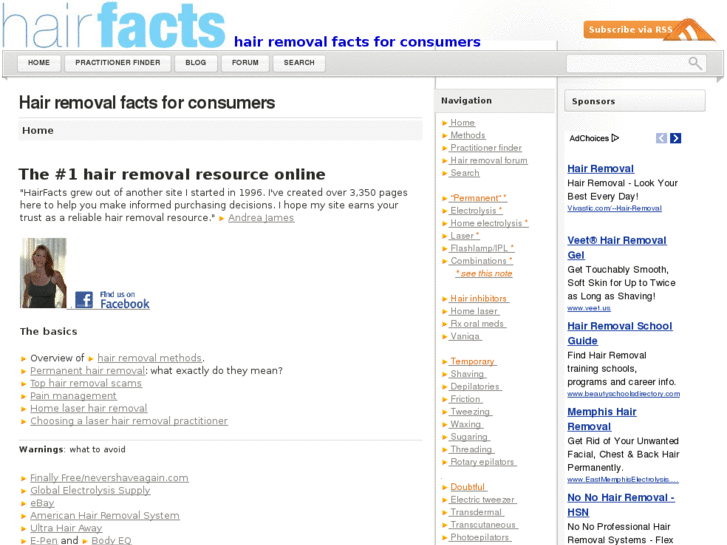This screenshot has width=727, height=545.
Task: Open Depilatories sidebar link
Action: (475, 386)
